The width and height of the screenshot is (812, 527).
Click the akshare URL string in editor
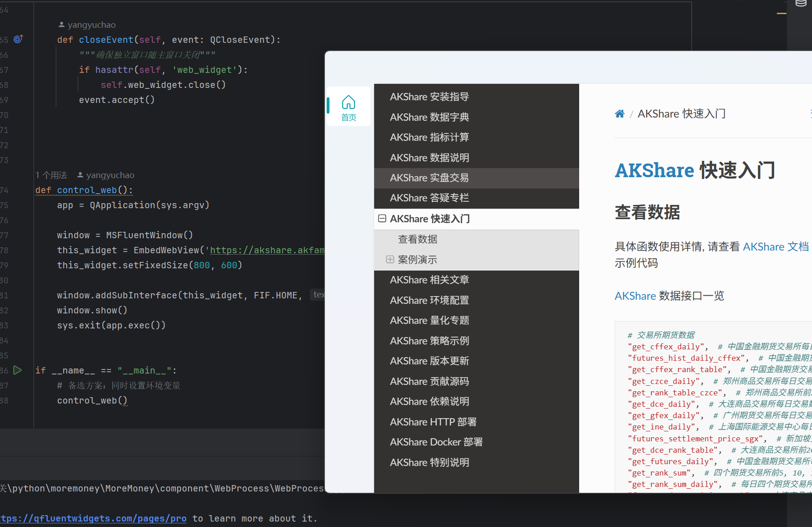267,250
